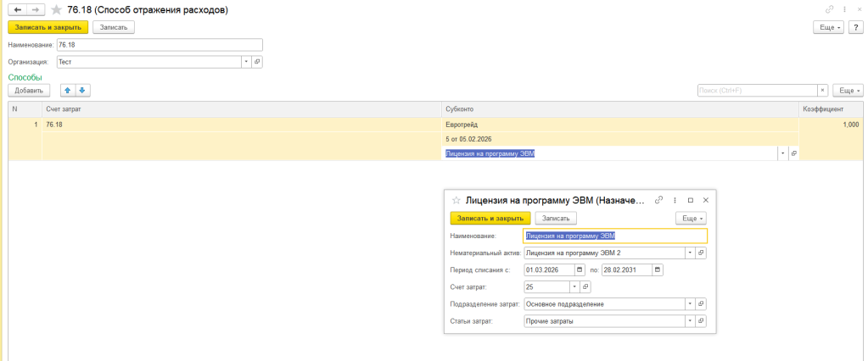The height and width of the screenshot is (361, 868).
Task: Open calendar for end date 28.02.2031
Action: (657, 270)
